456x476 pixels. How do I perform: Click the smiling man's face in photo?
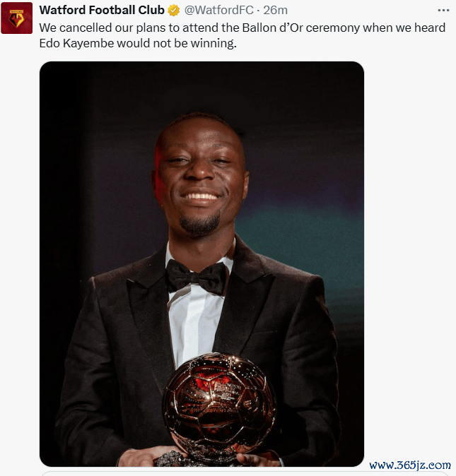coord(201,174)
